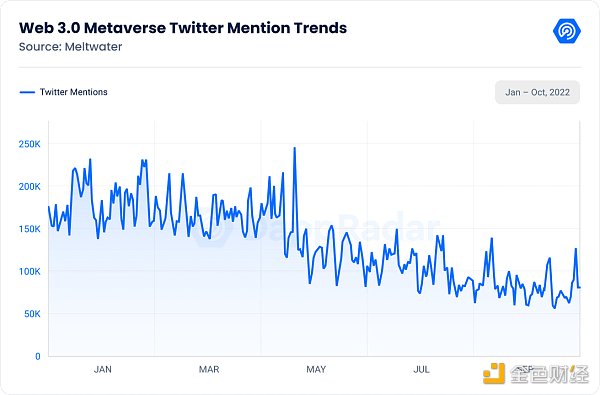Click the 150K y-axis label
The width and height of the screenshot is (600, 395).
[x=29, y=229]
